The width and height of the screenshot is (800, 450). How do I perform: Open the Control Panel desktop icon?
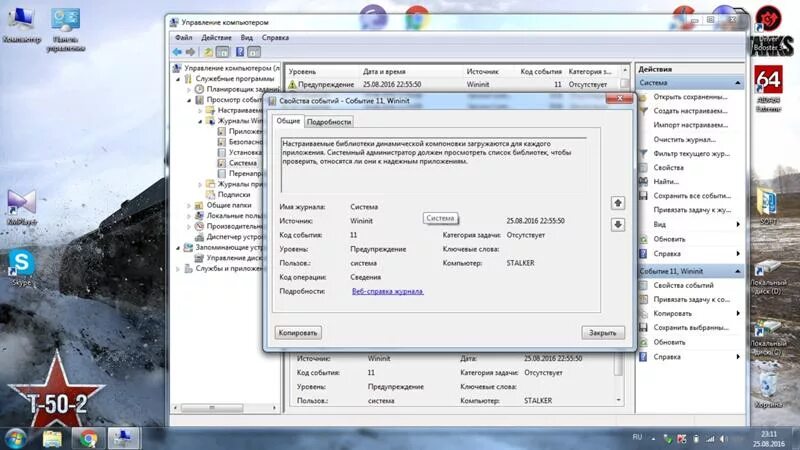click(x=65, y=29)
